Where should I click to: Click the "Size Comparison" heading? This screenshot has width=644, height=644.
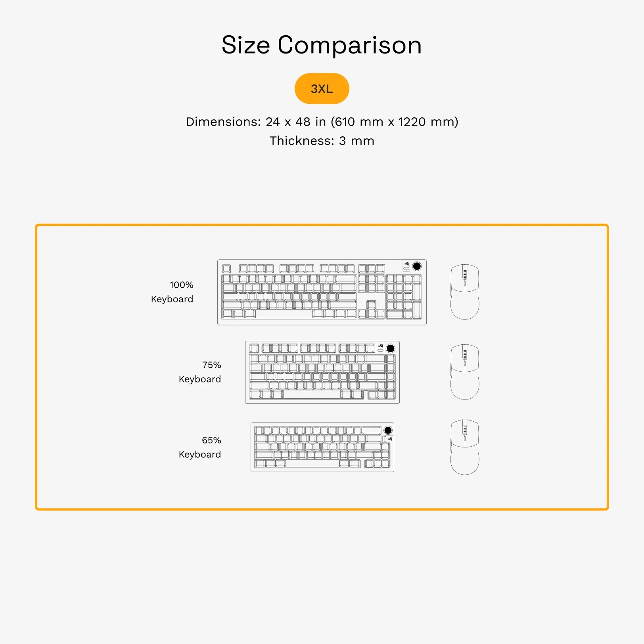[322, 45]
